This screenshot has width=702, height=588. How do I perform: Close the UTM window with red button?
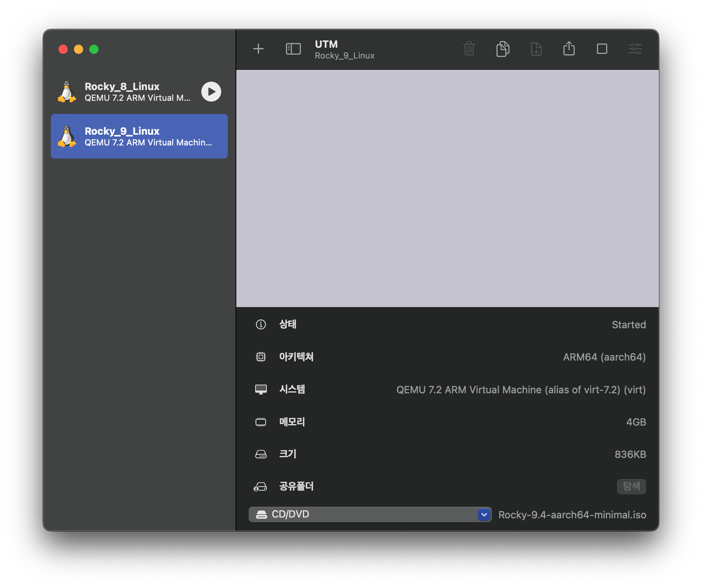tap(63, 49)
